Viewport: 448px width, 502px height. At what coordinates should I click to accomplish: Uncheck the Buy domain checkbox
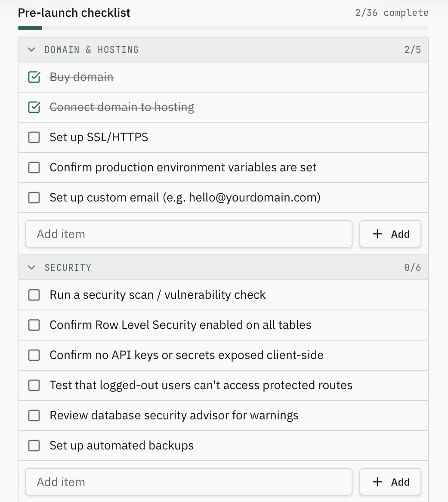pyautogui.click(x=34, y=77)
